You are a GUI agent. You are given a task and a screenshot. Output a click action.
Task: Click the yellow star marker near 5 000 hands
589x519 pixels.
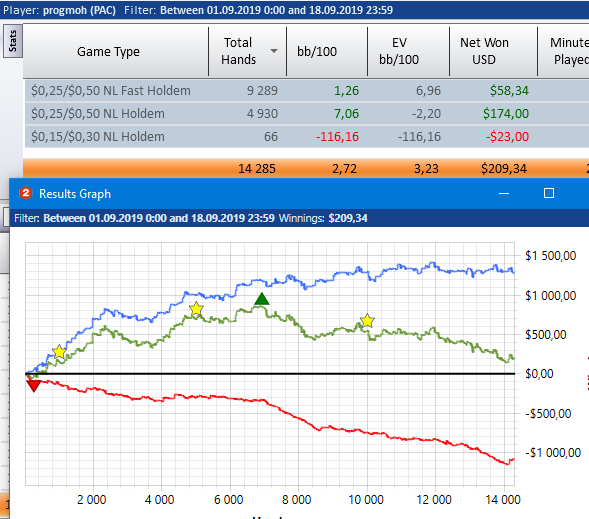196,309
